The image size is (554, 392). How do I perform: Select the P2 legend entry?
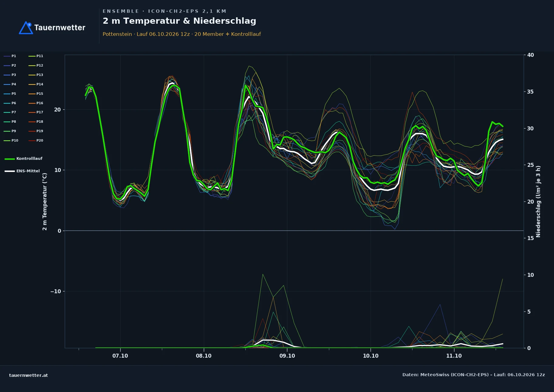click(10, 65)
